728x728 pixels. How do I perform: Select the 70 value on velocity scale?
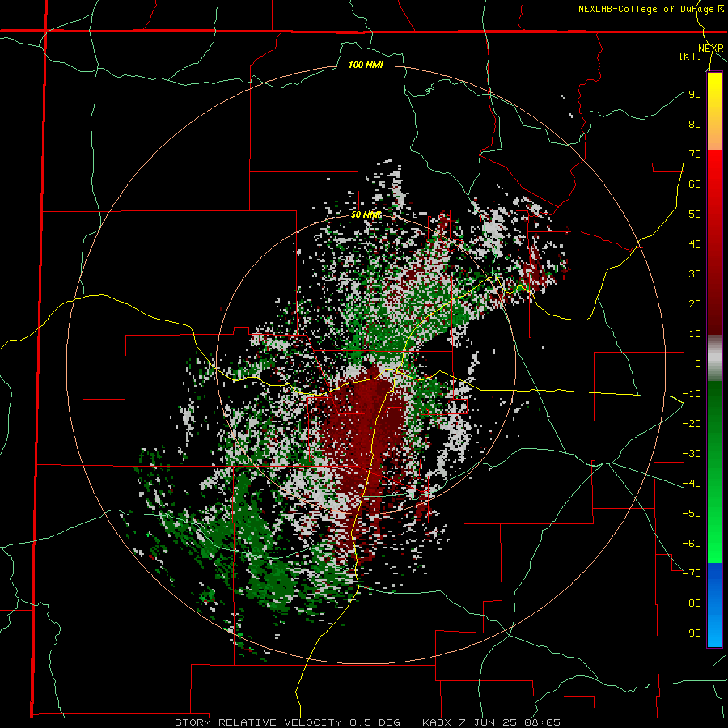tap(695, 154)
